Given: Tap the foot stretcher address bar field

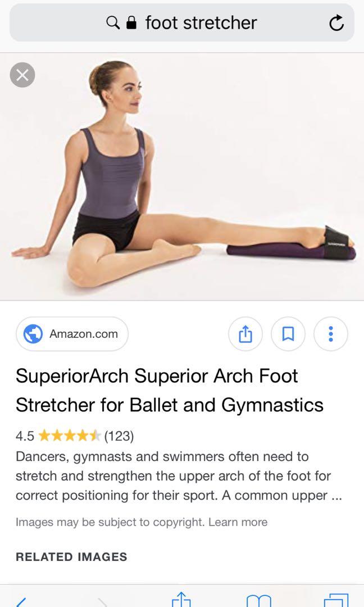Looking at the screenshot, I should point(182,22).
